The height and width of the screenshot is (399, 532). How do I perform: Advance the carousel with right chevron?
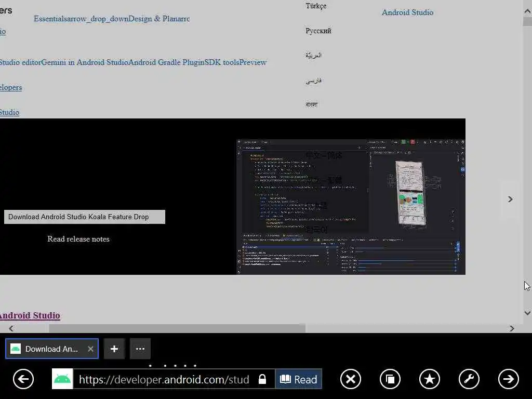pos(510,199)
